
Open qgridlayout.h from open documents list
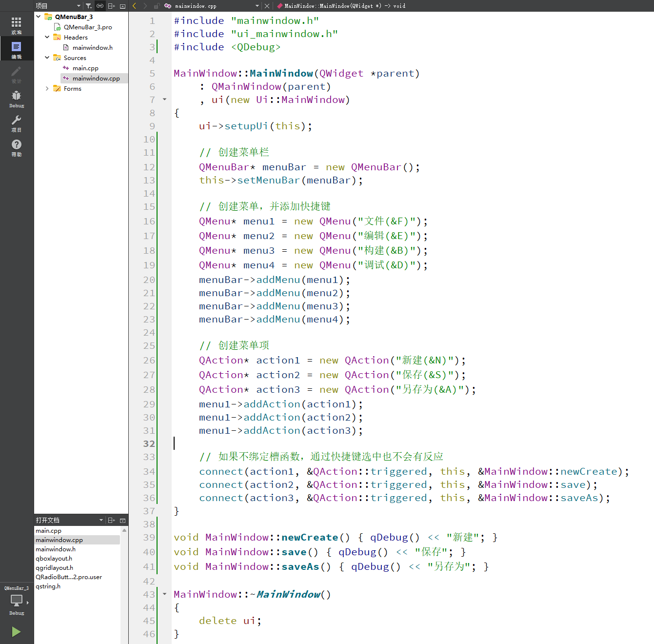[54, 567]
